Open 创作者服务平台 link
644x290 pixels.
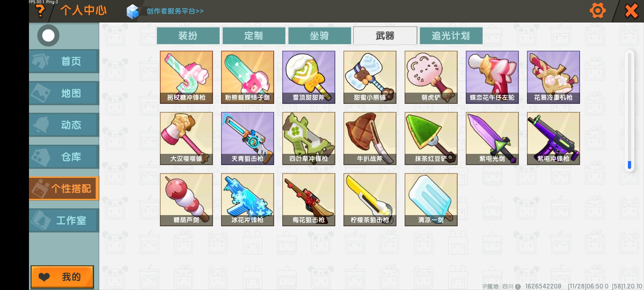click(x=175, y=11)
